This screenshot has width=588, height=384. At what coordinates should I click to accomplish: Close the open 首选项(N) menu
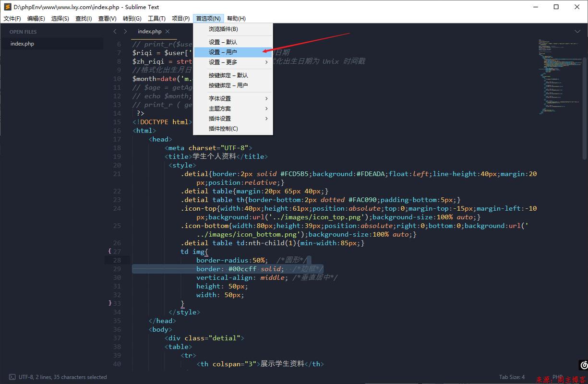point(208,18)
